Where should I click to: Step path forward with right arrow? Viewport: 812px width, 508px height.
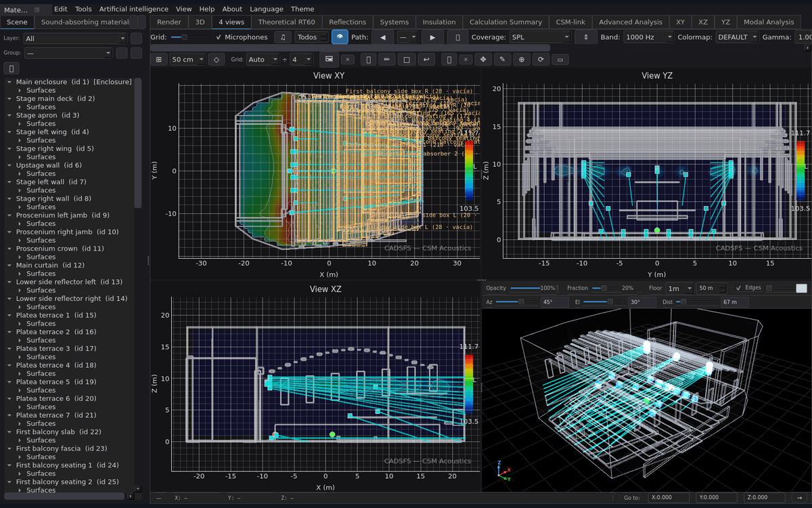[x=432, y=37]
